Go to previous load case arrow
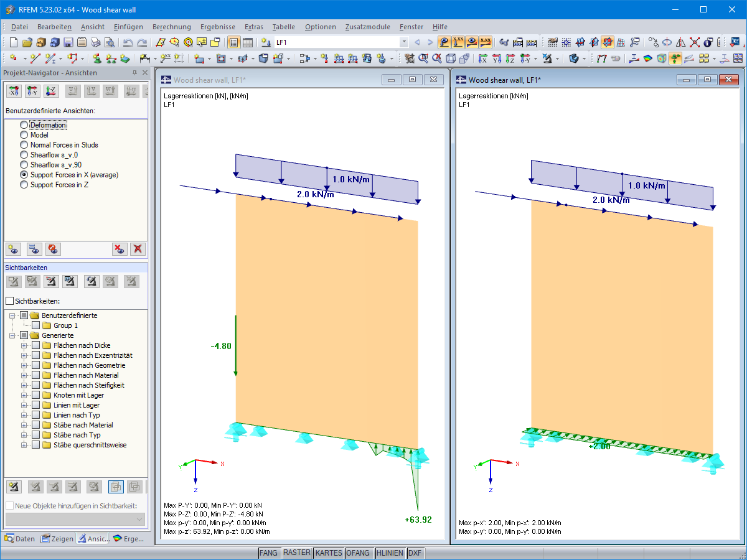 pos(417,42)
